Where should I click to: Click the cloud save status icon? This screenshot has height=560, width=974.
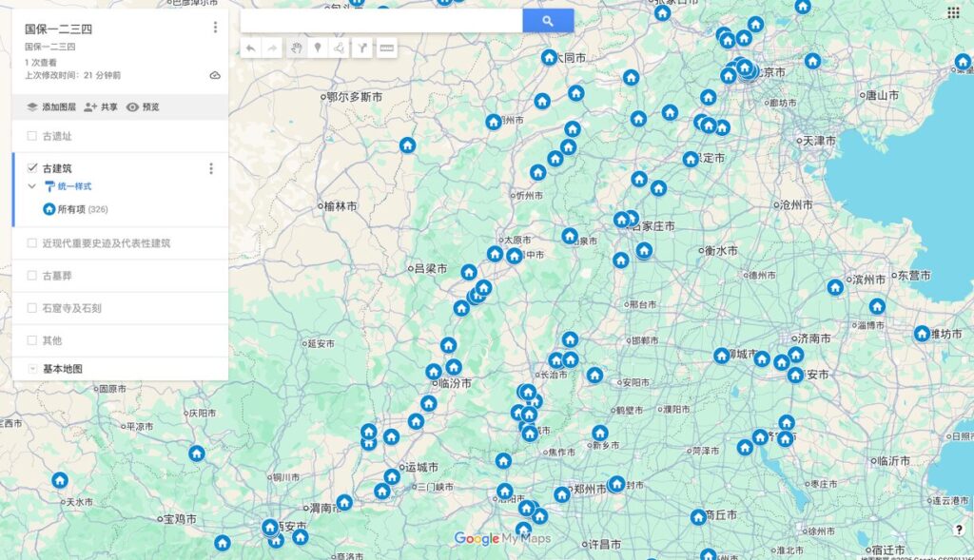click(215, 75)
